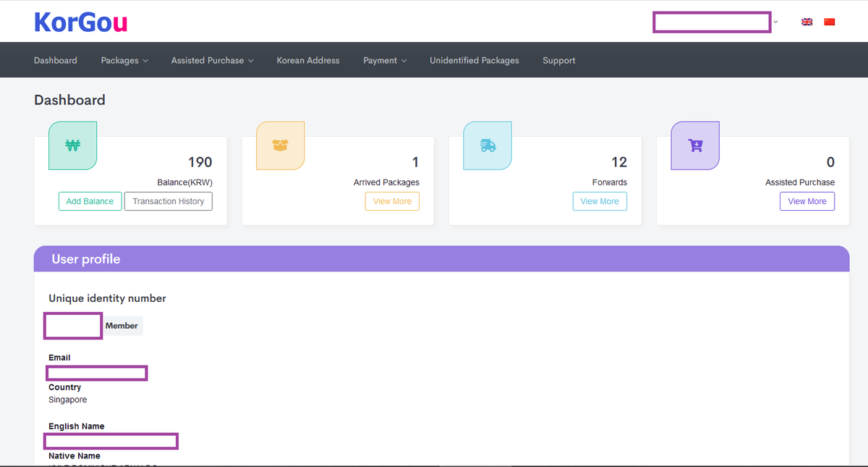The width and height of the screenshot is (868, 467).
Task: Open the Korean Address page
Action: pos(308,61)
